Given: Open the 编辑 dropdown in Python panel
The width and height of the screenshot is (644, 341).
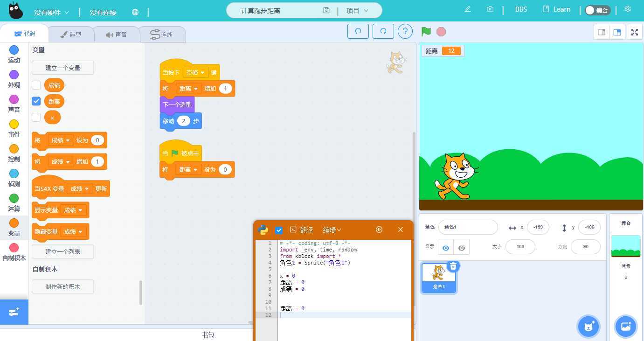Looking at the screenshot, I should (x=332, y=230).
